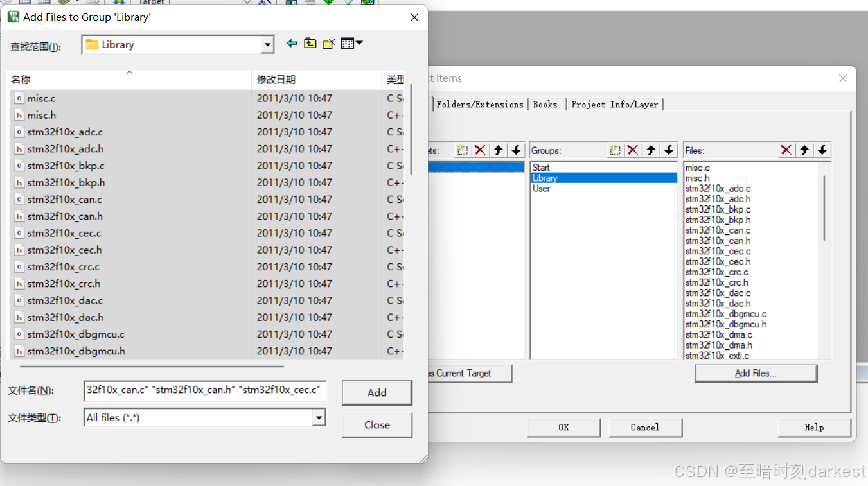Select misc.h in the file browser
This screenshot has width=868, height=486.
[x=41, y=115]
